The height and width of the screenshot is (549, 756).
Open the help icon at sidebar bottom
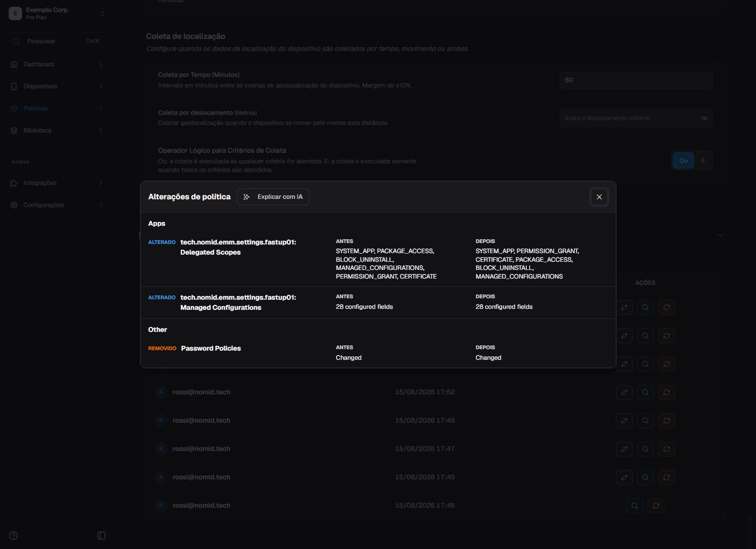(13, 536)
